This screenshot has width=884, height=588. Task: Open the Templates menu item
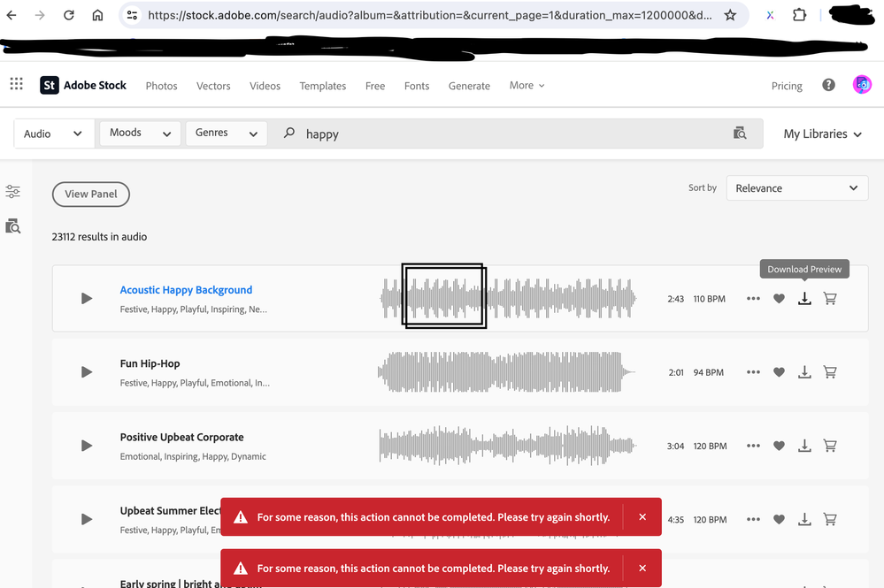click(322, 86)
